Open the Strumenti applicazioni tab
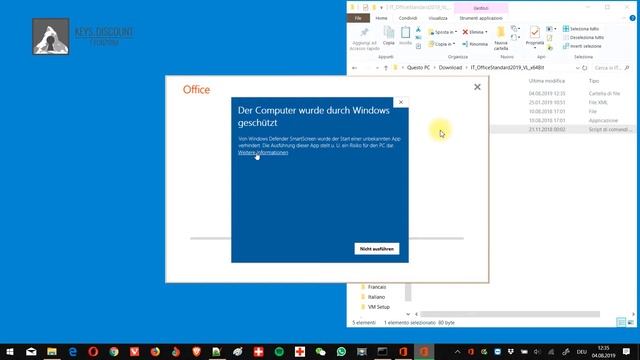This screenshot has width=640, height=360. [x=481, y=18]
